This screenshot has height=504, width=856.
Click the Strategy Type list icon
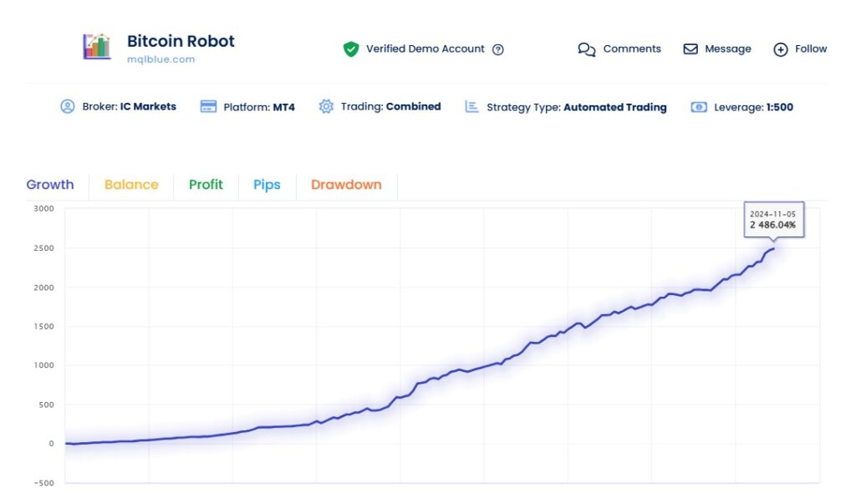tap(470, 107)
